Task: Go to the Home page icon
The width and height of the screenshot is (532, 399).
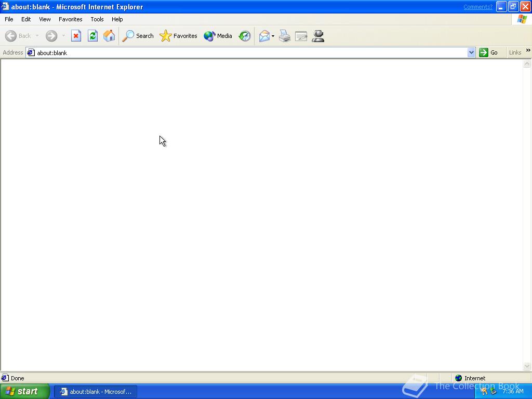Action: [109, 36]
